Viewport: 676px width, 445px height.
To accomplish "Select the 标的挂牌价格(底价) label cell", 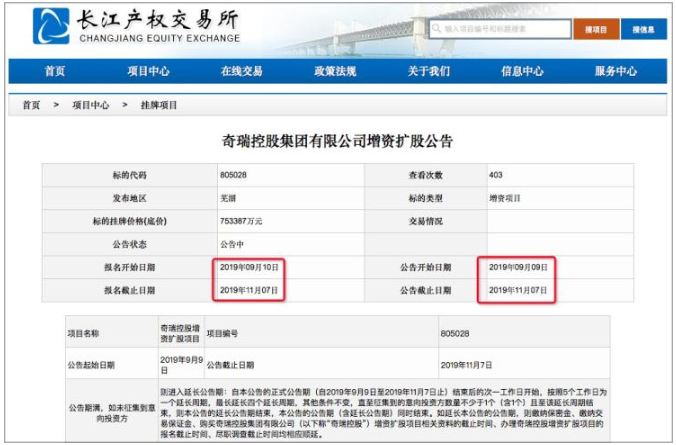I will coord(130,221).
